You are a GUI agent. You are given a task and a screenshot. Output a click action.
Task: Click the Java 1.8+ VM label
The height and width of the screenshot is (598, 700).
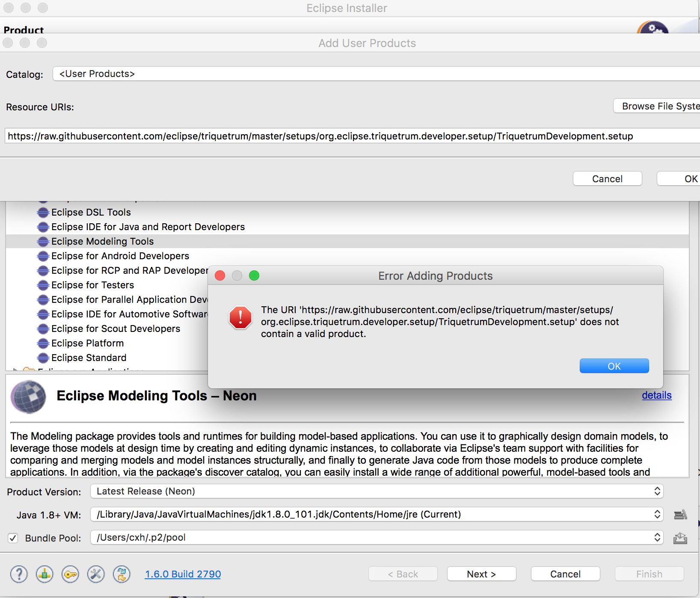click(49, 515)
